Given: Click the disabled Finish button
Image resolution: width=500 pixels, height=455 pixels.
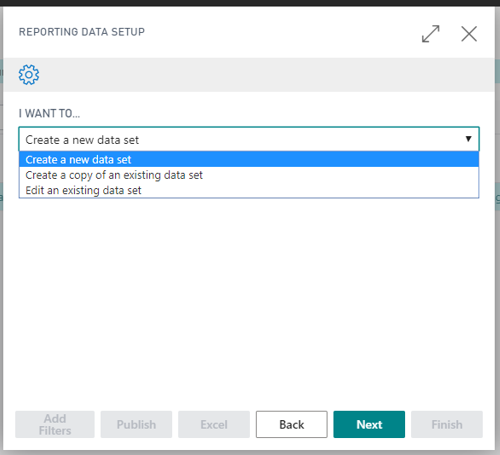Looking at the screenshot, I should 447,424.
